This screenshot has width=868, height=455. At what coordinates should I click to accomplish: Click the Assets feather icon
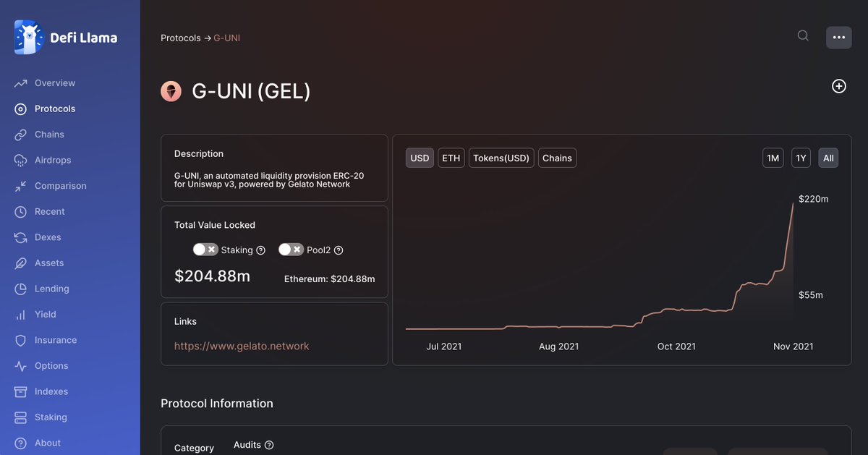click(x=20, y=263)
